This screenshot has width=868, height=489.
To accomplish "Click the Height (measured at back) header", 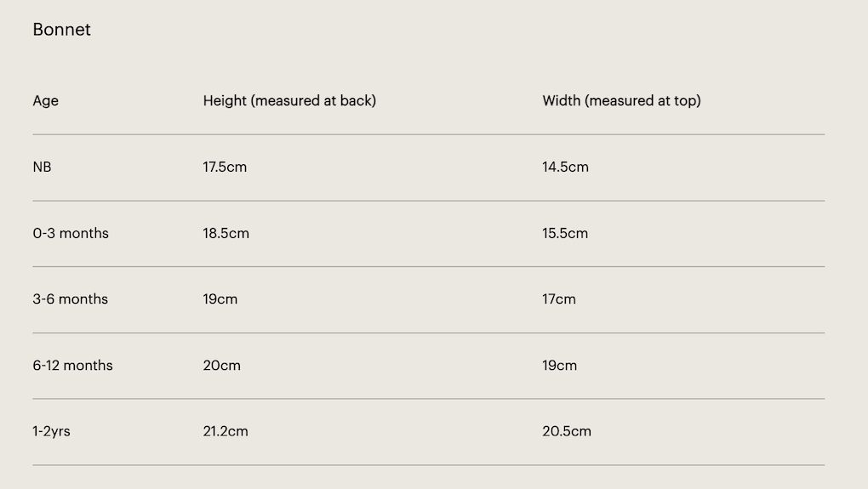I will tap(289, 100).
